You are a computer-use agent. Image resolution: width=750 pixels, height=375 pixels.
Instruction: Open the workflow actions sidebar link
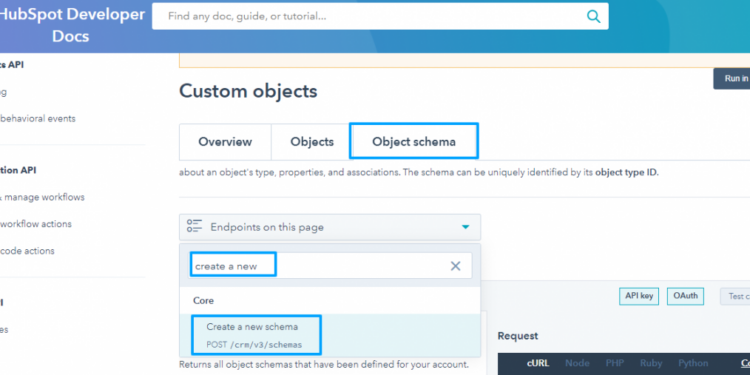36,224
